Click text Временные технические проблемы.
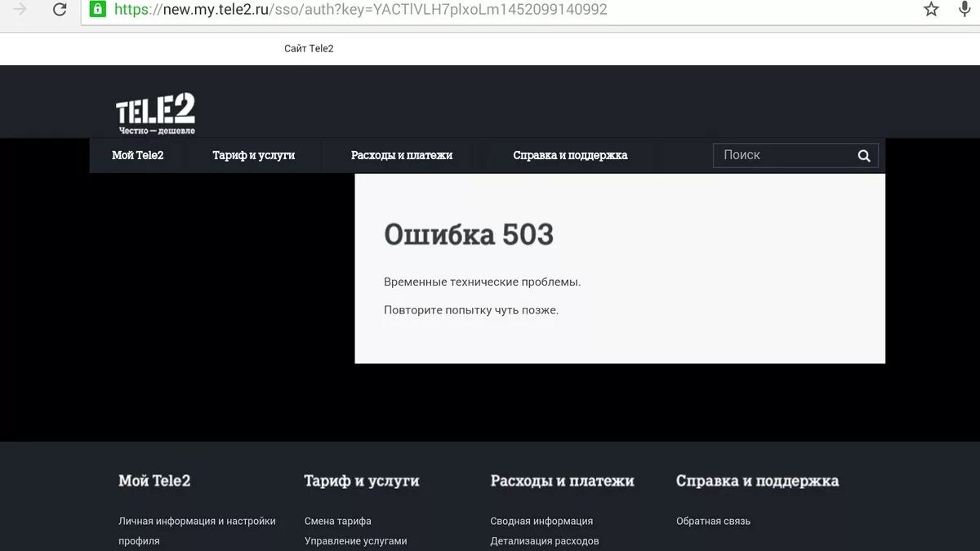980x551 pixels. 482,282
